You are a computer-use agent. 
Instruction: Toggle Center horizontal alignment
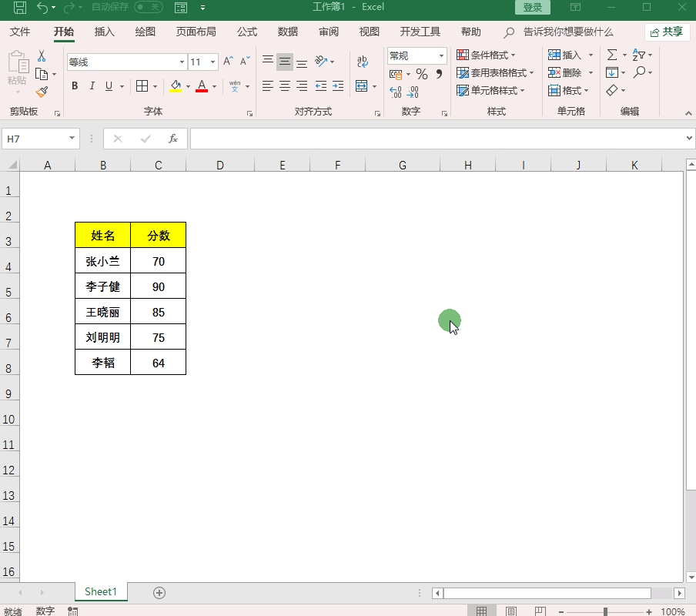point(285,85)
